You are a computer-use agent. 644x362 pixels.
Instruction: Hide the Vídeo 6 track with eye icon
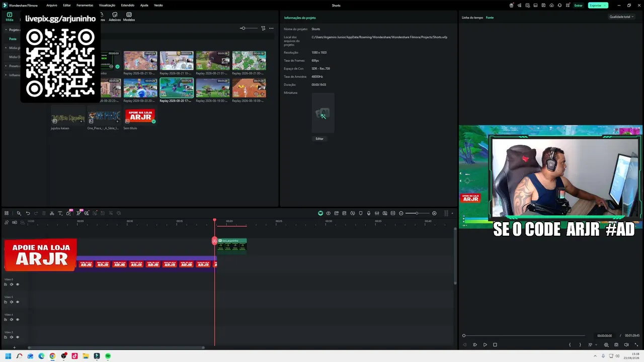[18, 285]
